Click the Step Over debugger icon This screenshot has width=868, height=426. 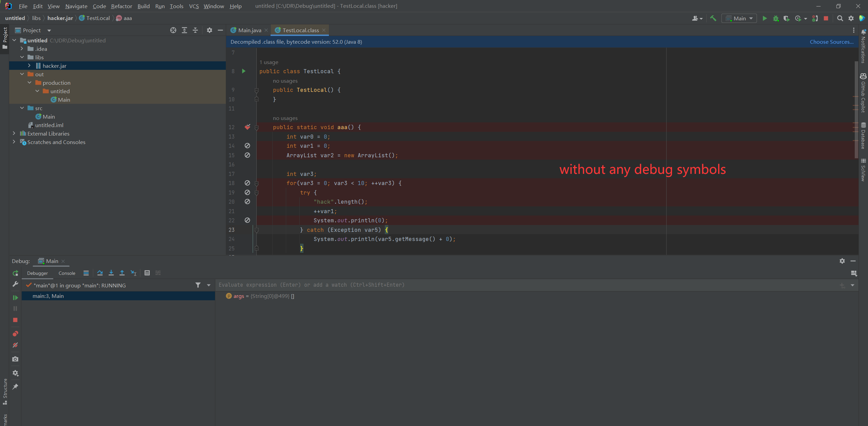click(100, 273)
